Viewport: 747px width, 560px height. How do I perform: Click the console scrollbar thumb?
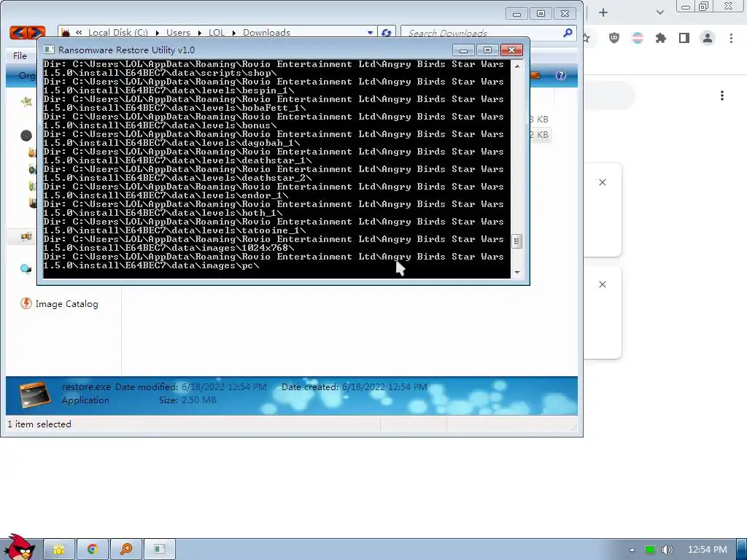click(x=517, y=241)
